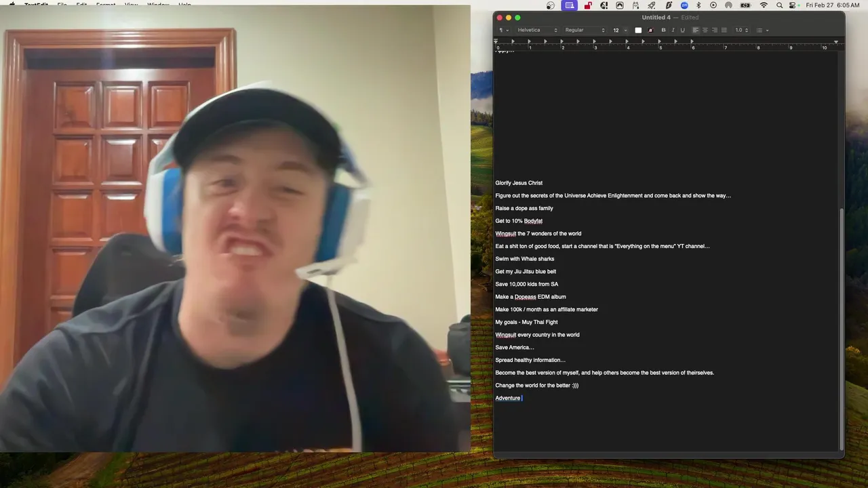The image size is (868, 488).
Task: Place cursor after the word "Adventure"
Action: (521, 398)
